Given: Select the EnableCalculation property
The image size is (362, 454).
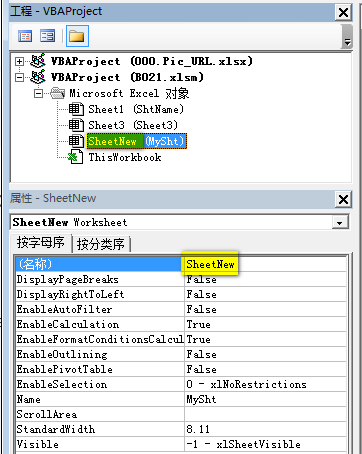Looking at the screenshot, I should 99,324.
